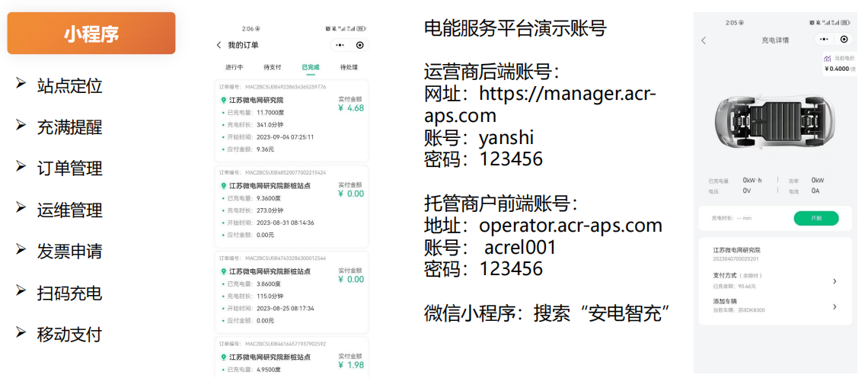
Task: Open order with paid amount ¥4.68
Action: [x=292, y=120]
